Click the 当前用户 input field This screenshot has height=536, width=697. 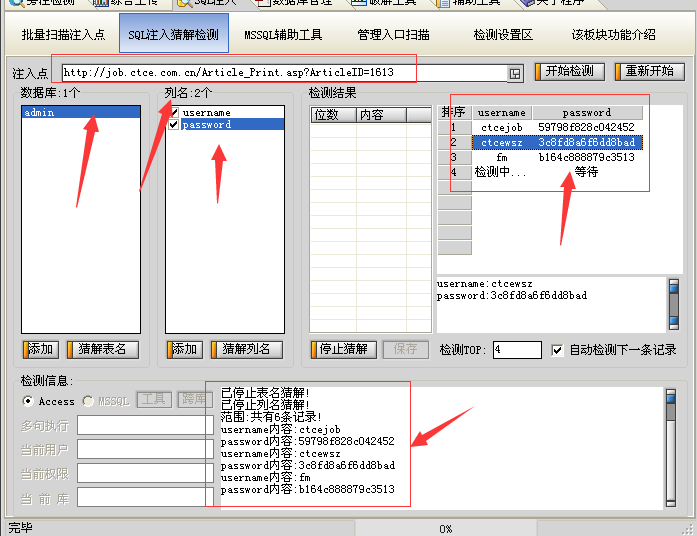(x=144, y=449)
